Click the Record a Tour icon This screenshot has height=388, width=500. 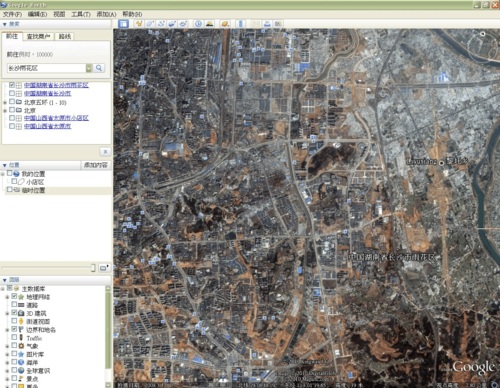coord(183,24)
